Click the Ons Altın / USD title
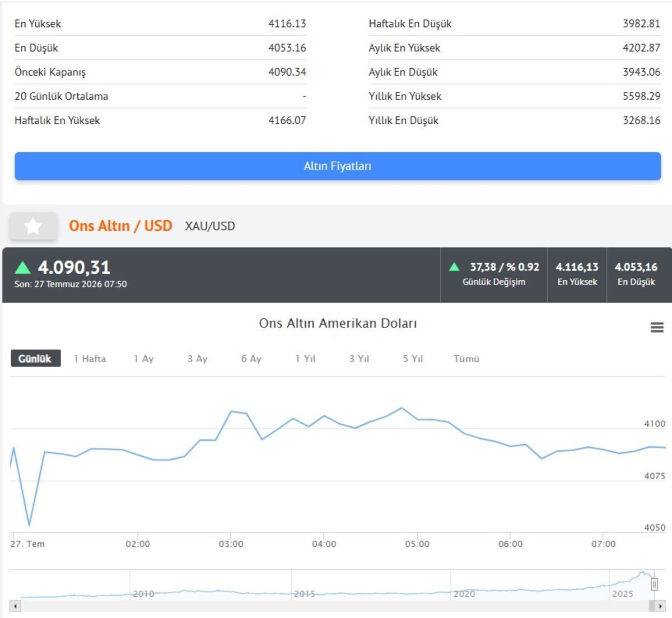 click(x=120, y=226)
